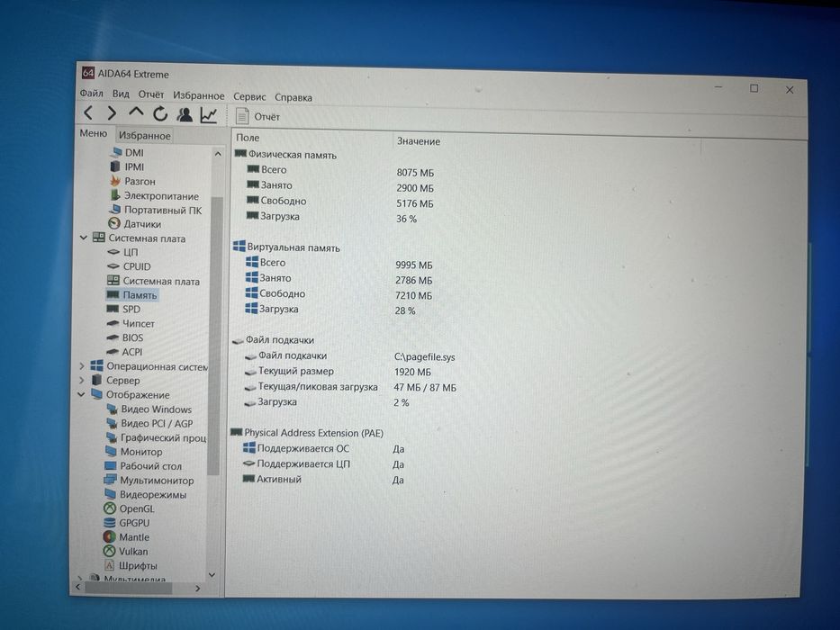Select the Physical Address Extension (PAE) row

point(307,433)
